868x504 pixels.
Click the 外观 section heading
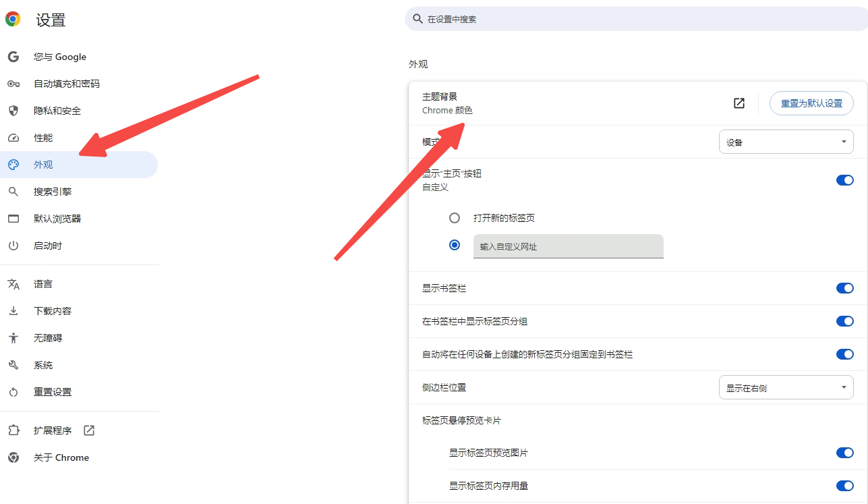[x=418, y=64]
